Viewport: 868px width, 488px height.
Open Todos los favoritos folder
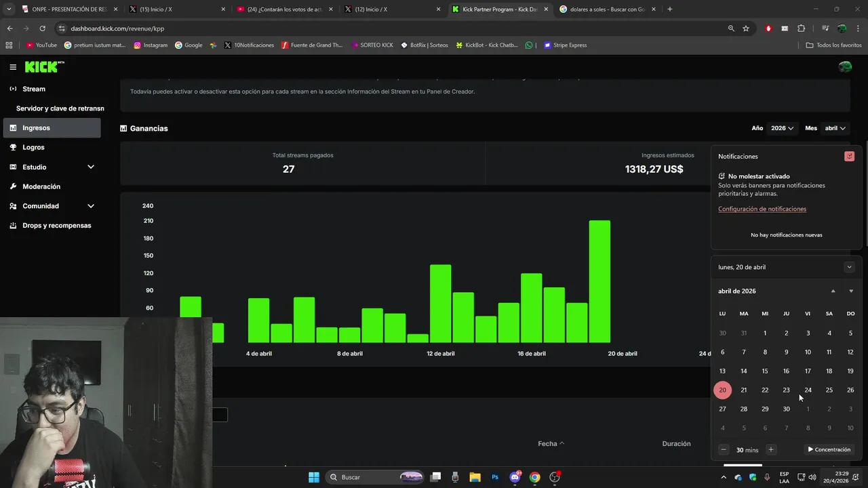coord(834,45)
